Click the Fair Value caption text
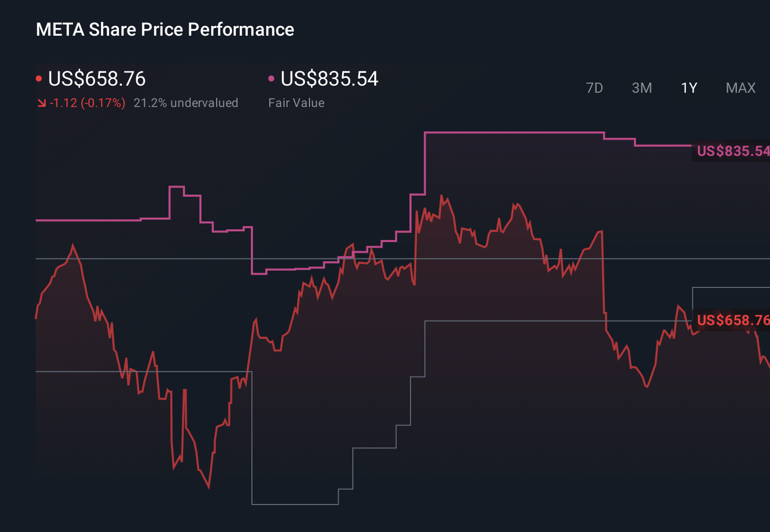770x532 pixels. pos(296,102)
